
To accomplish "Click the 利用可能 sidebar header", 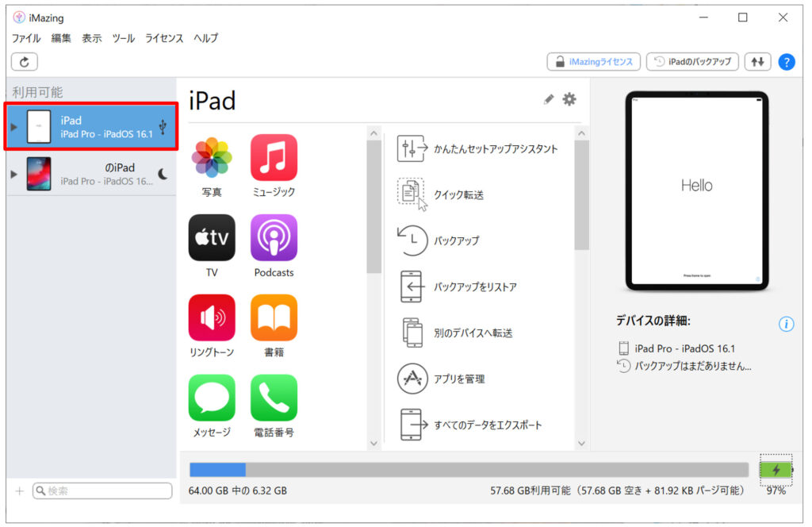I will click(37, 92).
